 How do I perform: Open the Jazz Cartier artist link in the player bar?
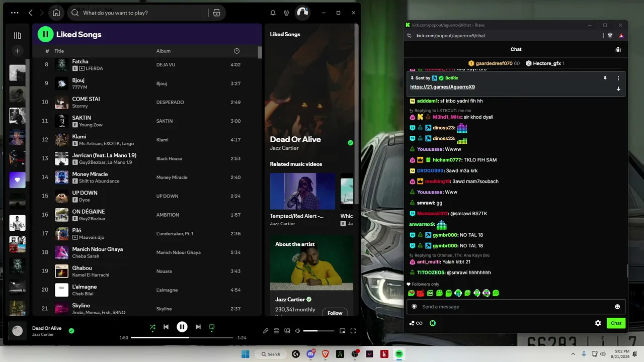click(x=43, y=334)
